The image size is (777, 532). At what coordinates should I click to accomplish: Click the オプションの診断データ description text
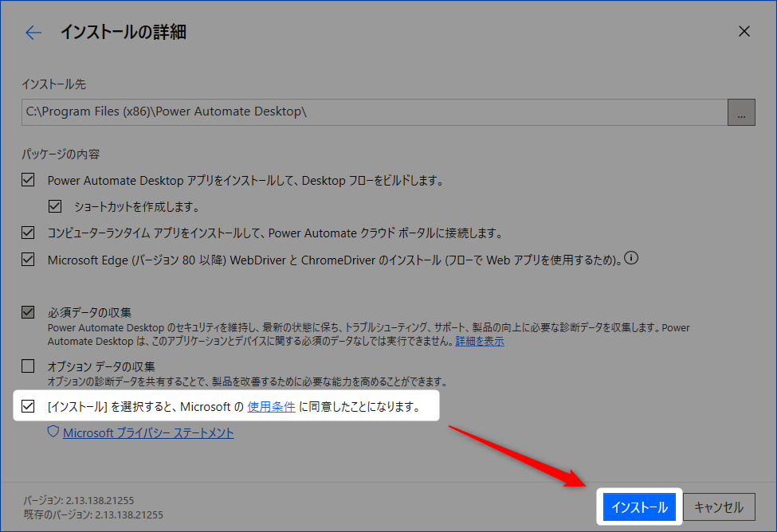(x=249, y=381)
